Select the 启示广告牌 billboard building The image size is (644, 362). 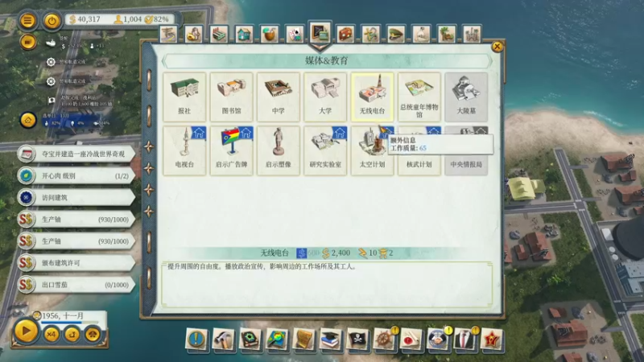[231, 150]
